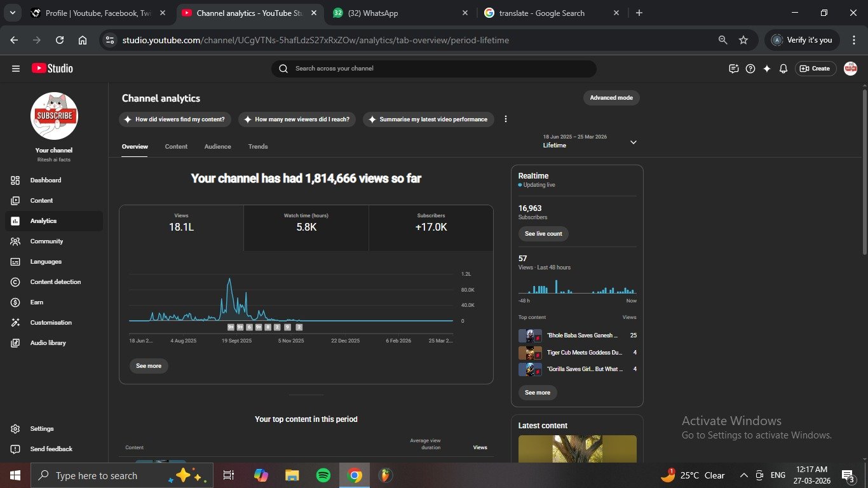Go to Earn in the left sidebar
868x488 pixels.
(37, 302)
